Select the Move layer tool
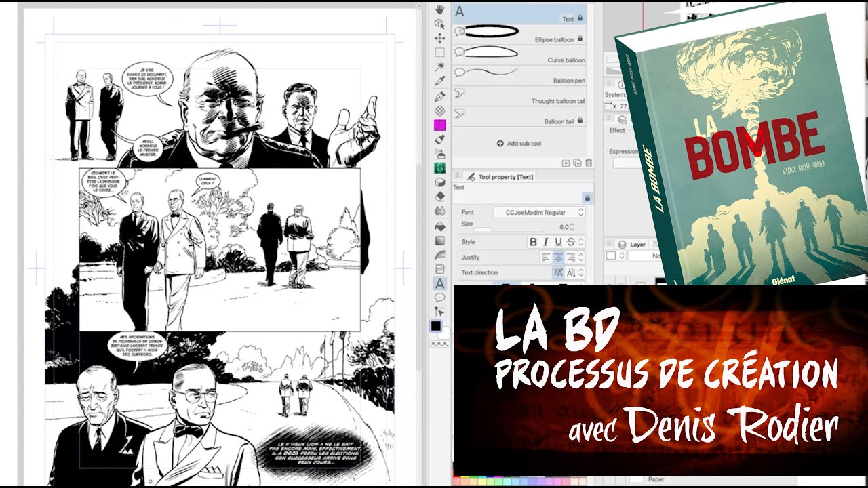 point(439,38)
